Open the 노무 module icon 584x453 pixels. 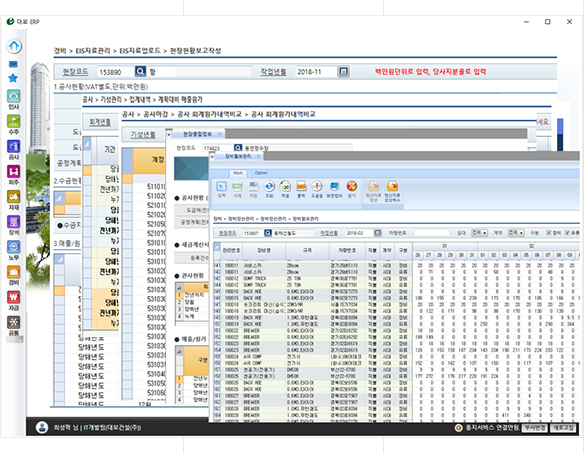coord(13,247)
